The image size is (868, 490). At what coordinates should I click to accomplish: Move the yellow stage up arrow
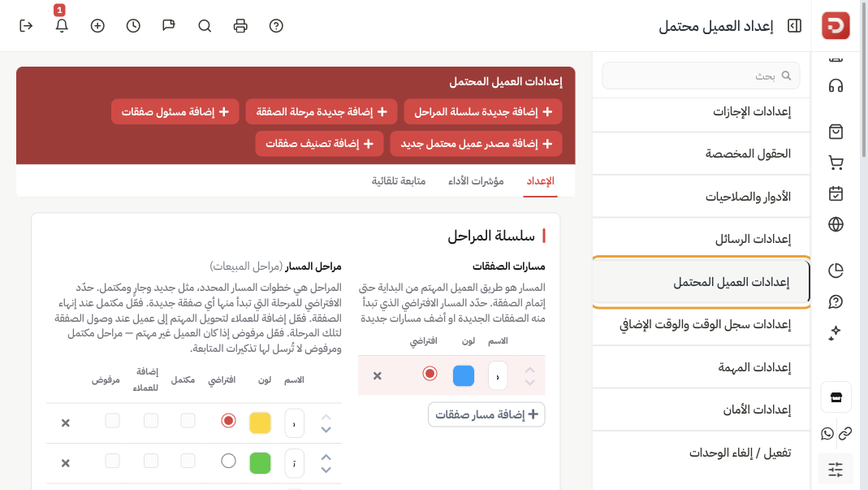[326, 417]
